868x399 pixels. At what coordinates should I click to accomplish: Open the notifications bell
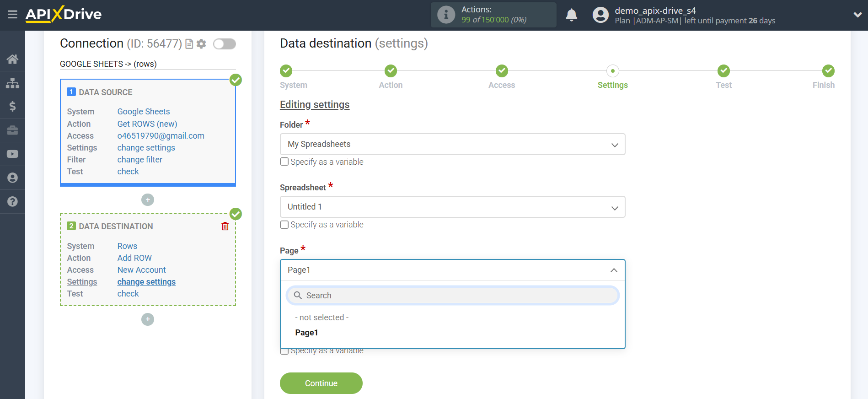pyautogui.click(x=571, y=15)
